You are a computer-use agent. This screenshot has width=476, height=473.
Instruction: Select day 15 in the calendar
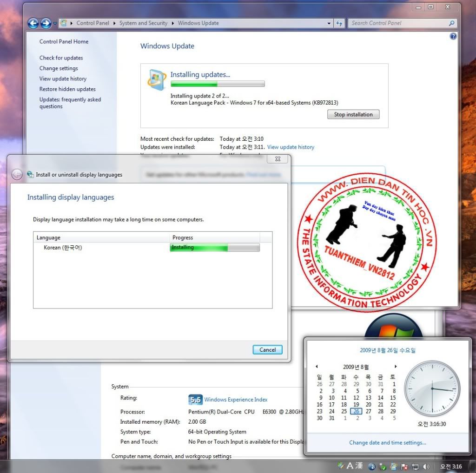(393, 397)
